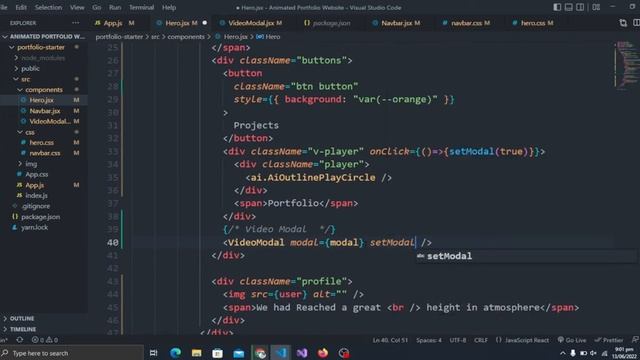This screenshot has height=360, width=640.
Task: Change indentation via Spaces: 4
Action: click(429, 340)
